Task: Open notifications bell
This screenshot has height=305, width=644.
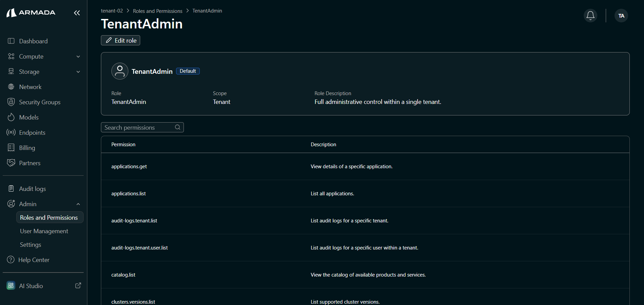Action: pyautogui.click(x=590, y=16)
